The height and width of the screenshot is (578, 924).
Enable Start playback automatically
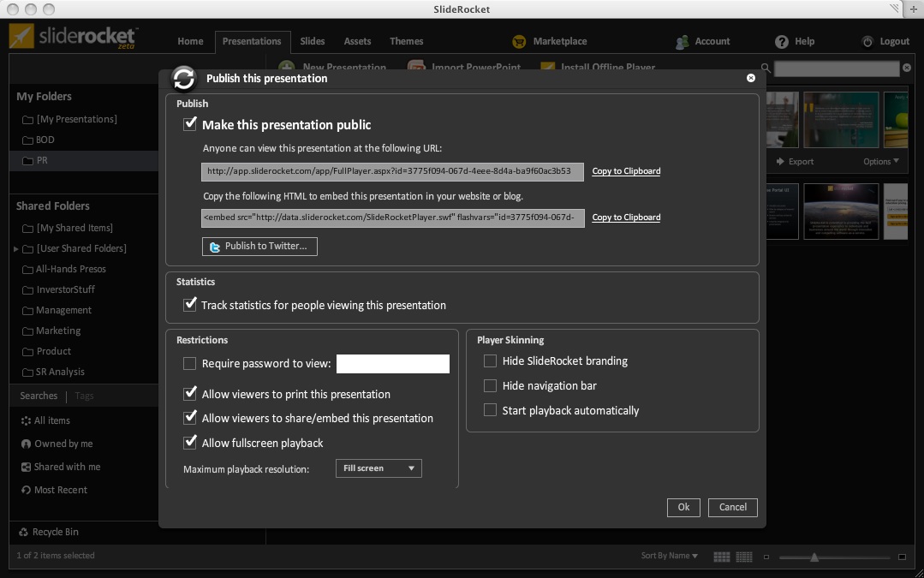coord(491,410)
